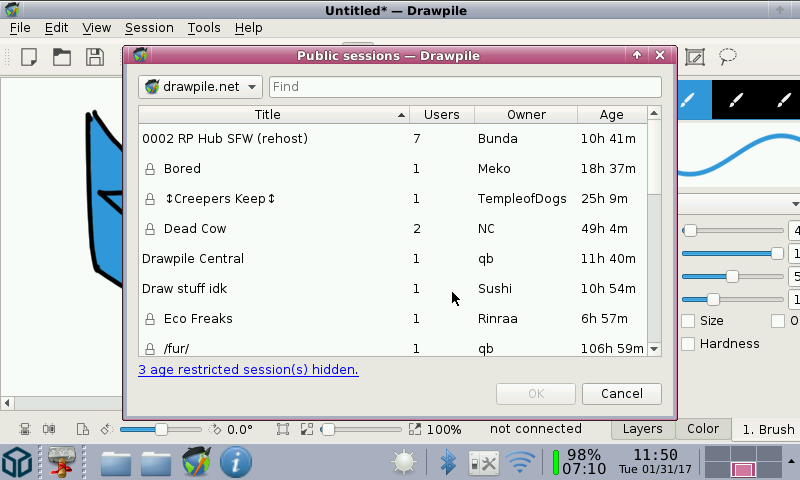Select the lasso selection tool icon
This screenshot has width=800, height=480.
click(x=728, y=57)
